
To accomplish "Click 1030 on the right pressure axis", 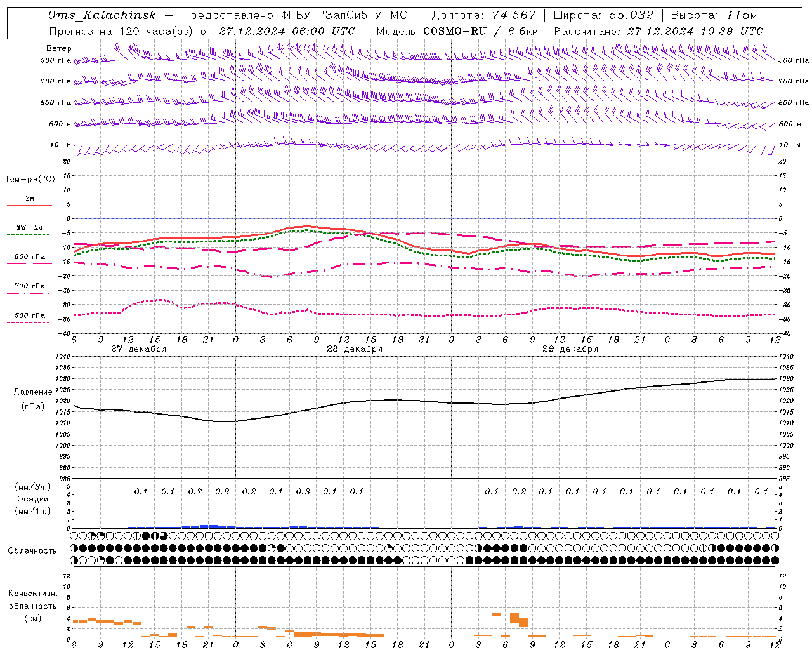I will click(x=786, y=379).
